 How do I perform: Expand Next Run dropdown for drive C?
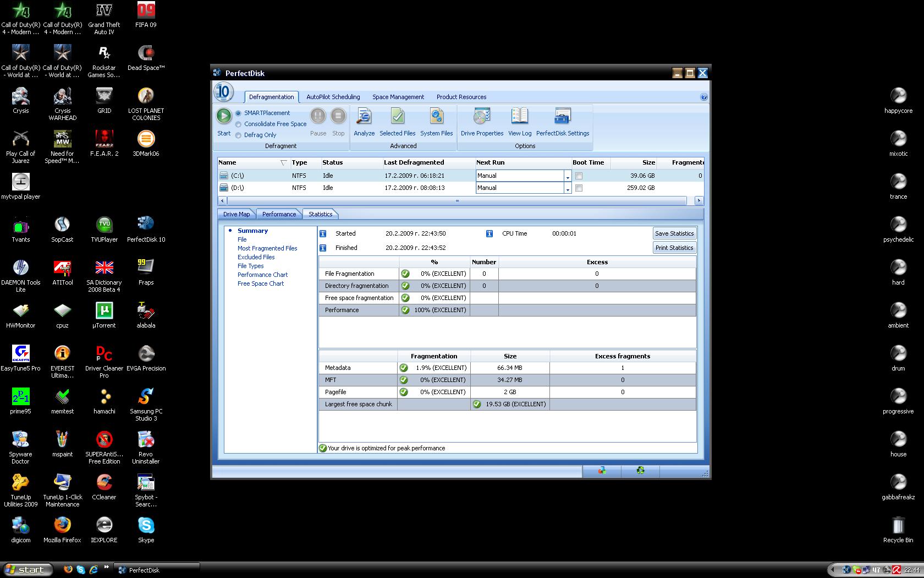pyautogui.click(x=567, y=176)
